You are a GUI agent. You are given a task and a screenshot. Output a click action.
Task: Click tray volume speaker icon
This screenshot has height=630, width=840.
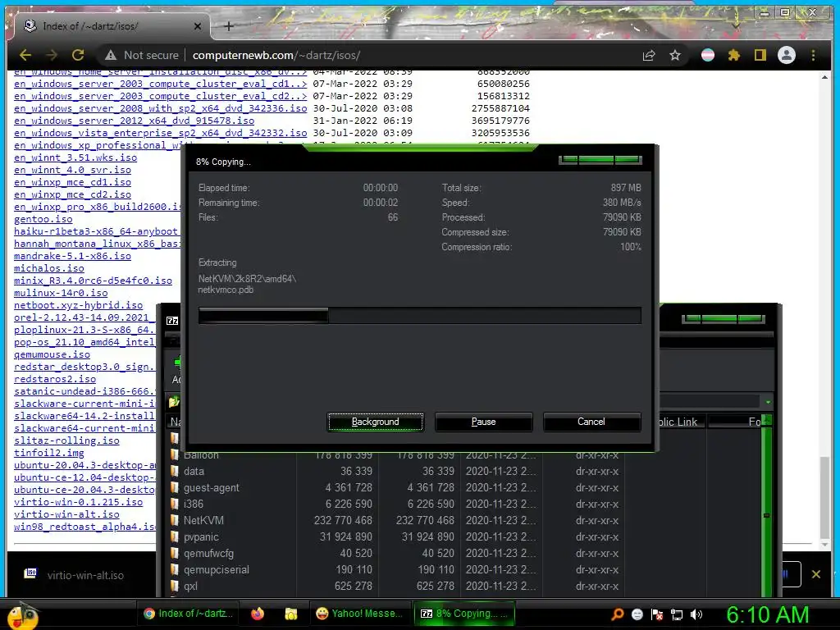tap(696, 614)
